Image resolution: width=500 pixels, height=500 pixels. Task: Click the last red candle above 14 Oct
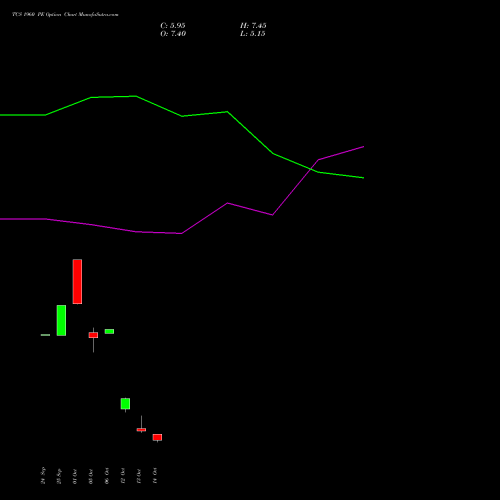coord(157,437)
